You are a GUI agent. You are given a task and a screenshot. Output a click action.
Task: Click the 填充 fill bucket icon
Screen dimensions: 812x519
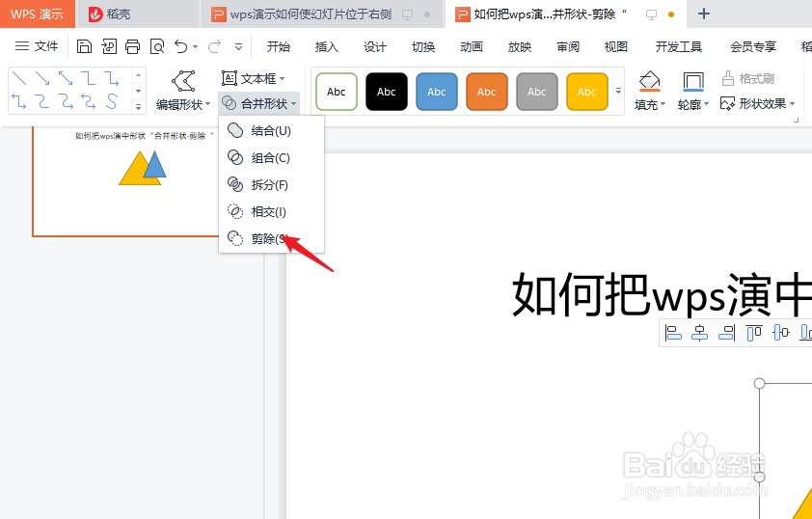(x=649, y=81)
